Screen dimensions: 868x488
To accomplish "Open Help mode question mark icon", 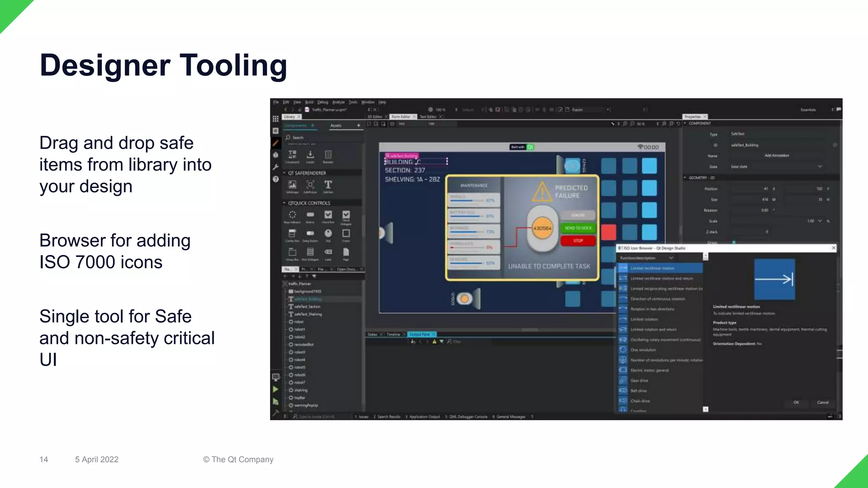I will (x=275, y=179).
